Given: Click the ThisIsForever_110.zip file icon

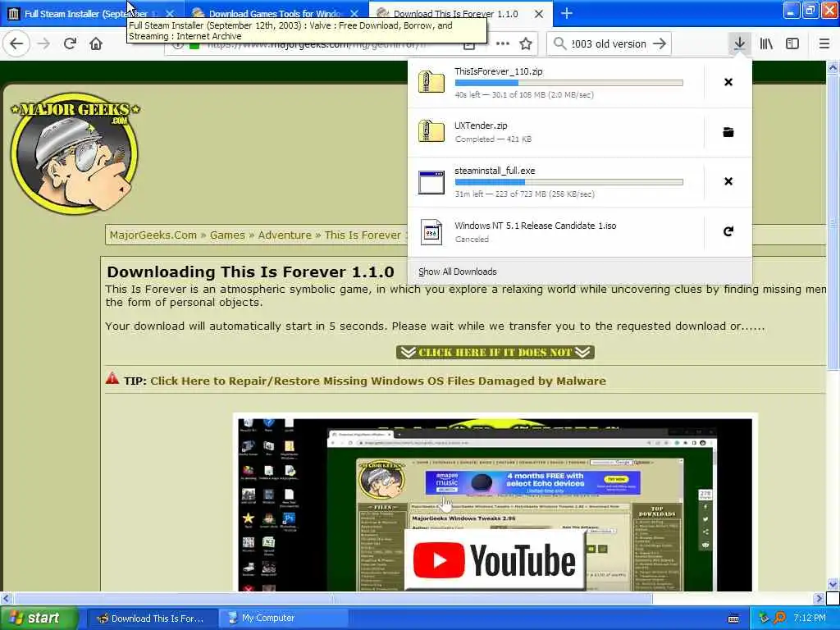Looking at the screenshot, I should pyautogui.click(x=431, y=82).
